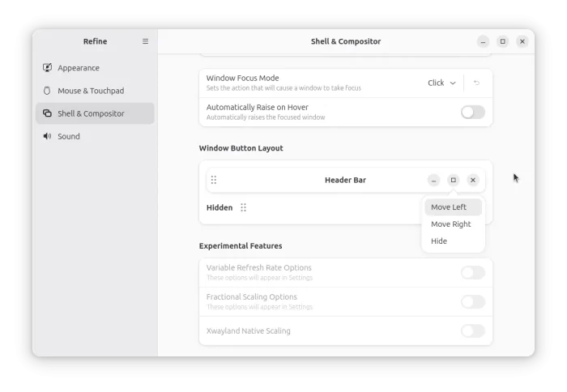Open the Appearance section
This screenshot has width=567, height=392.
(95, 67)
